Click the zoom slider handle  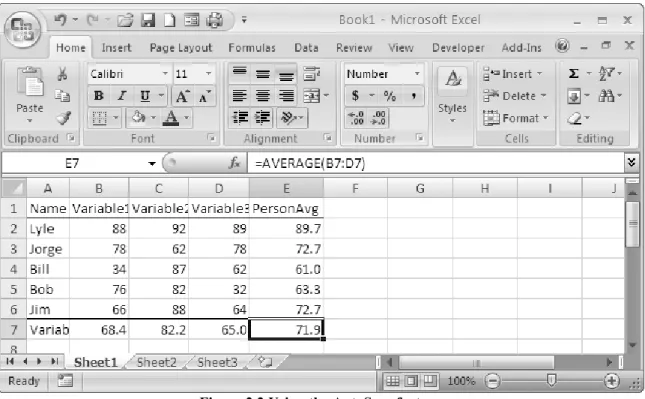click(x=551, y=380)
